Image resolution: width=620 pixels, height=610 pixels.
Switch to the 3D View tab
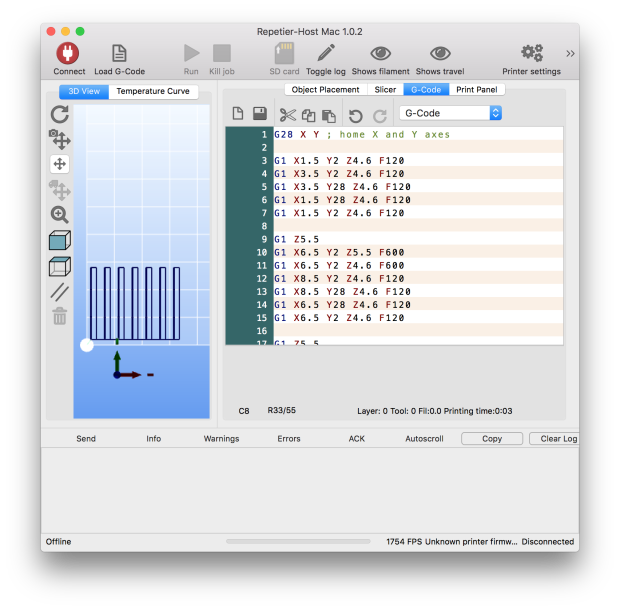(84, 91)
